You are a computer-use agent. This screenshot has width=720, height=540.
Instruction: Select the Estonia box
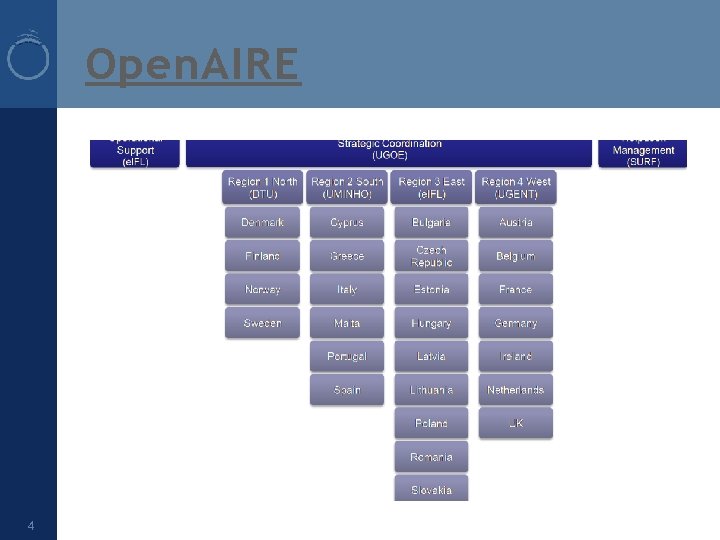pyautogui.click(x=431, y=289)
